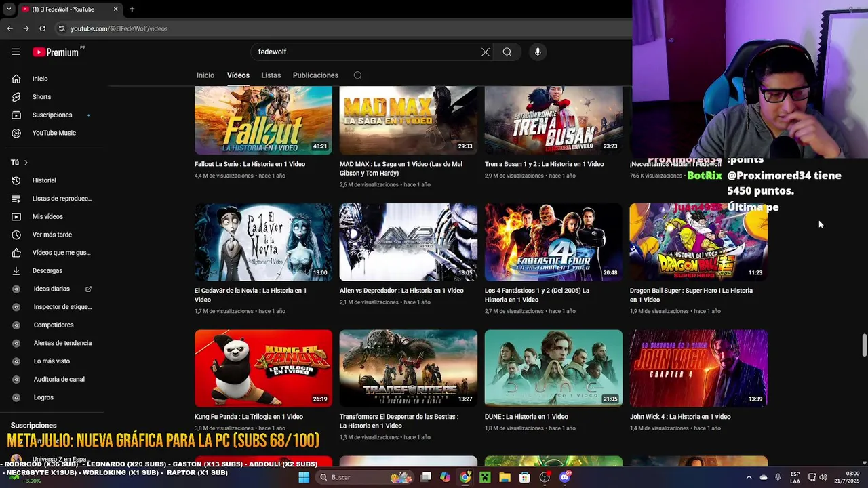Open the Publicaciones channel tab
Image resolution: width=868 pixels, height=488 pixels.
pyautogui.click(x=315, y=75)
